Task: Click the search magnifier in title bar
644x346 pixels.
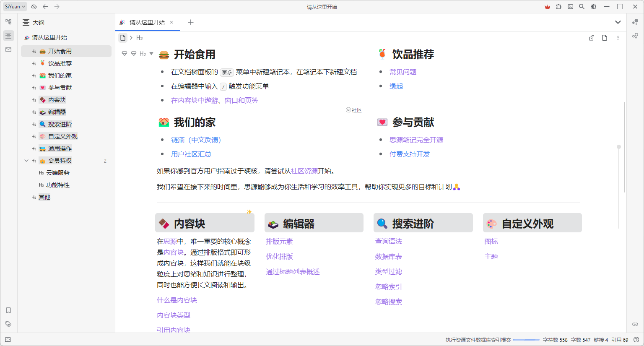Action: [582, 7]
